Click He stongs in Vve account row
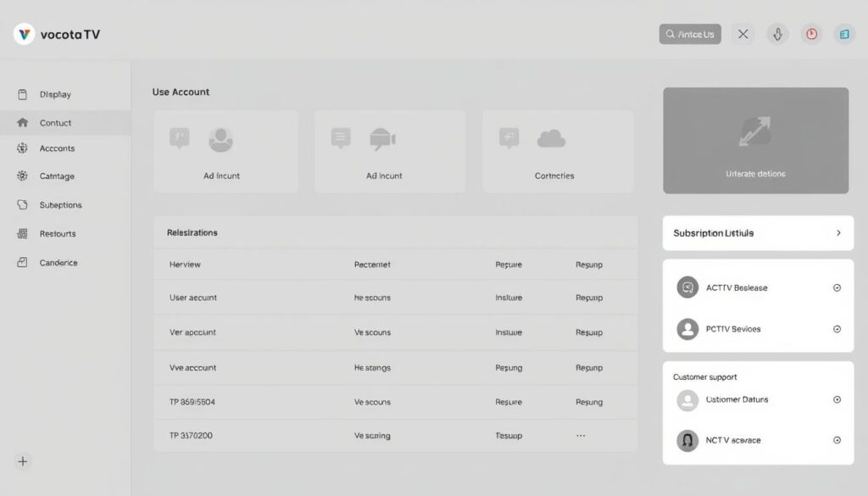The image size is (868, 496). point(372,368)
